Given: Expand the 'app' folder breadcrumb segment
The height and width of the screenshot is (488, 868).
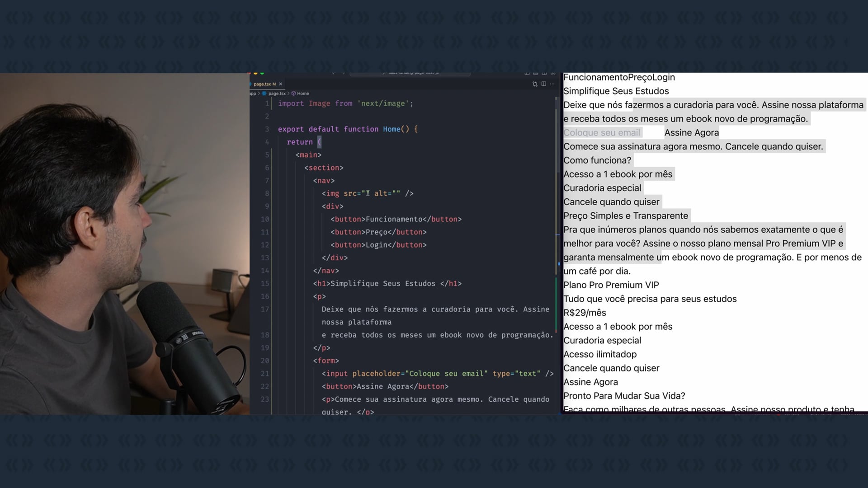Looking at the screenshot, I should click(x=253, y=94).
